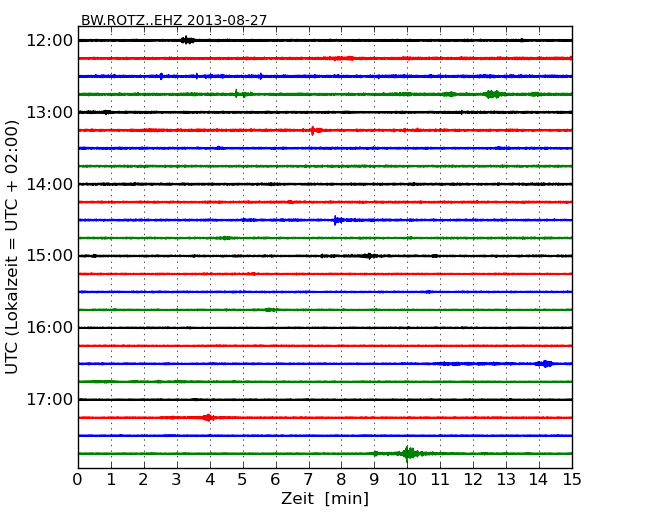Click the plot title 'BW.ROTZ..EHZ 2013-08-27'
Viewport: 650px width, 520px height.
tap(174, 20)
